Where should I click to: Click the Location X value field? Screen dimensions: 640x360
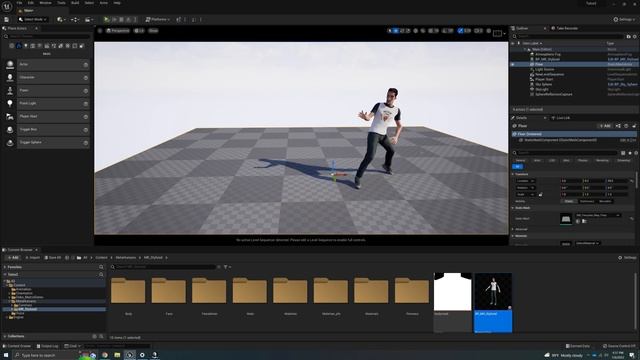(571, 180)
